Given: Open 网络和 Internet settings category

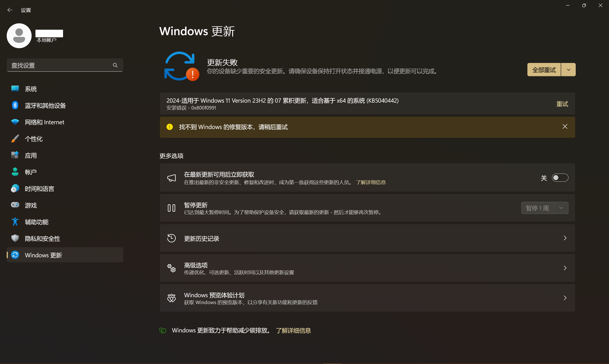Looking at the screenshot, I should coord(65,122).
